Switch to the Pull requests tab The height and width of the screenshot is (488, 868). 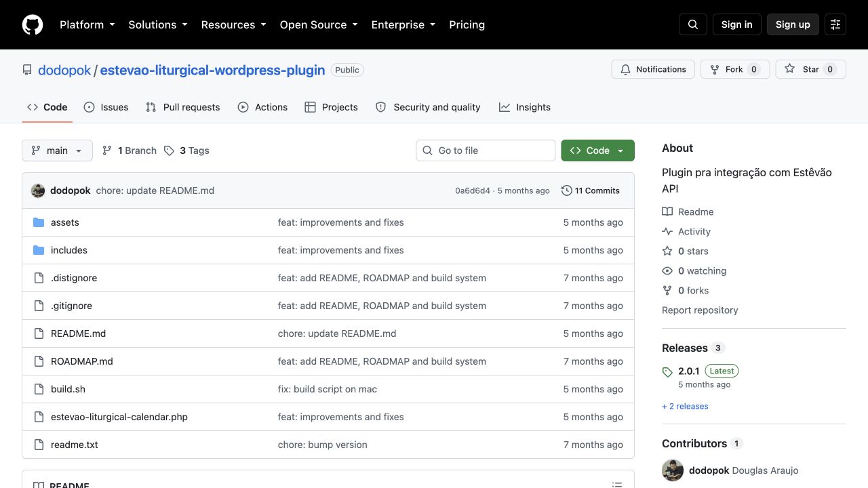(183, 107)
